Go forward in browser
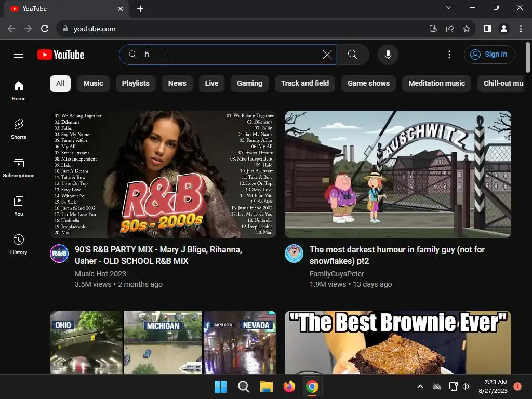The image size is (532, 399). tap(28, 29)
